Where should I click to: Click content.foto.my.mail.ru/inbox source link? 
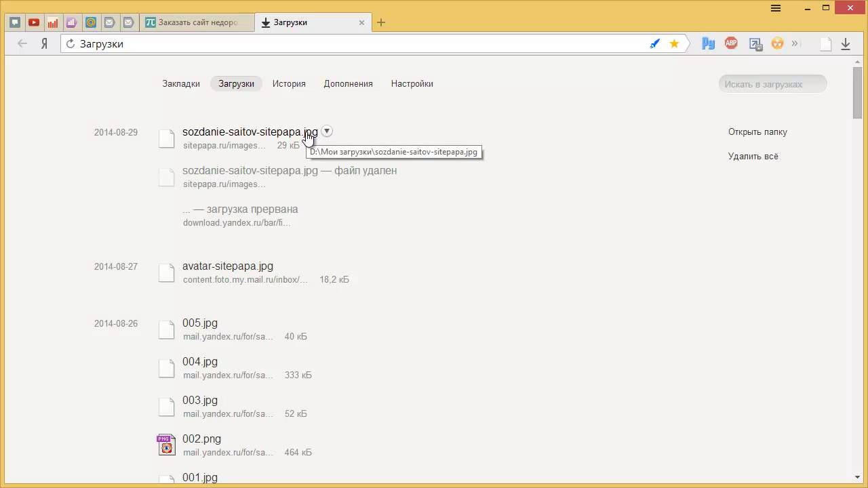tap(245, 280)
